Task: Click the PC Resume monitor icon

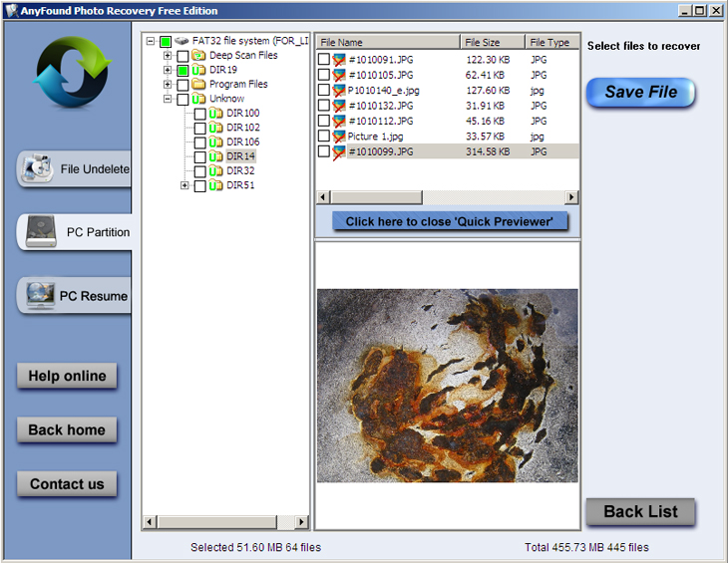Action: pyautogui.click(x=41, y=295)
